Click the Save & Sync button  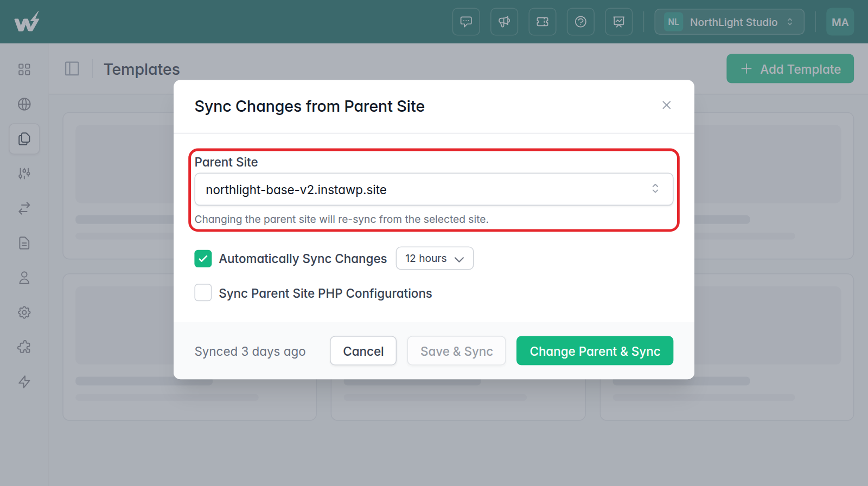pyautogui.click(x=457, y=351)
